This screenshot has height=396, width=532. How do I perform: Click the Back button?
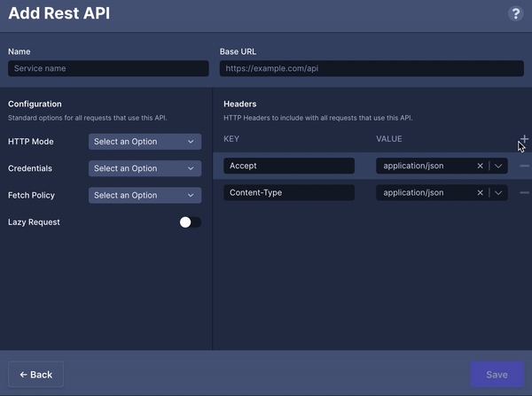click(x=36, y=374)
